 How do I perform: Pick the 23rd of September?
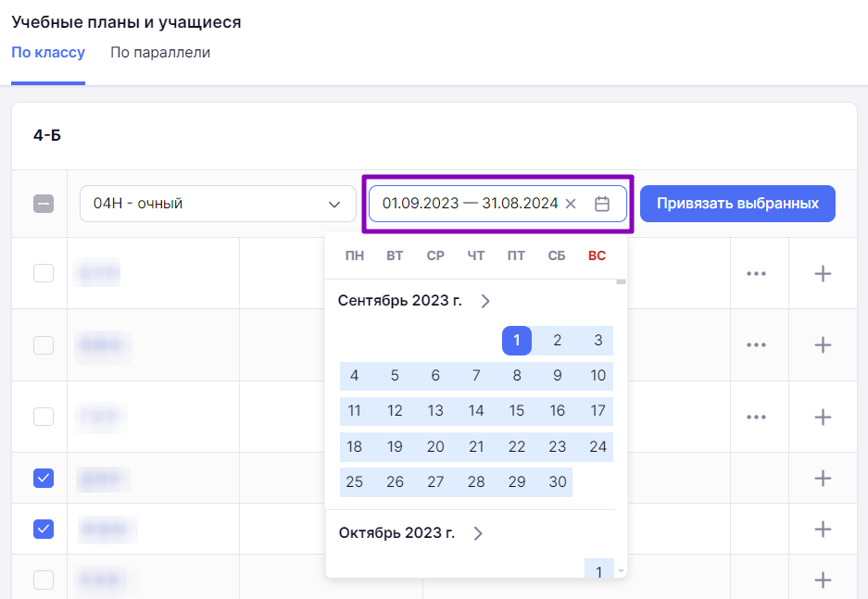(558, 447)
